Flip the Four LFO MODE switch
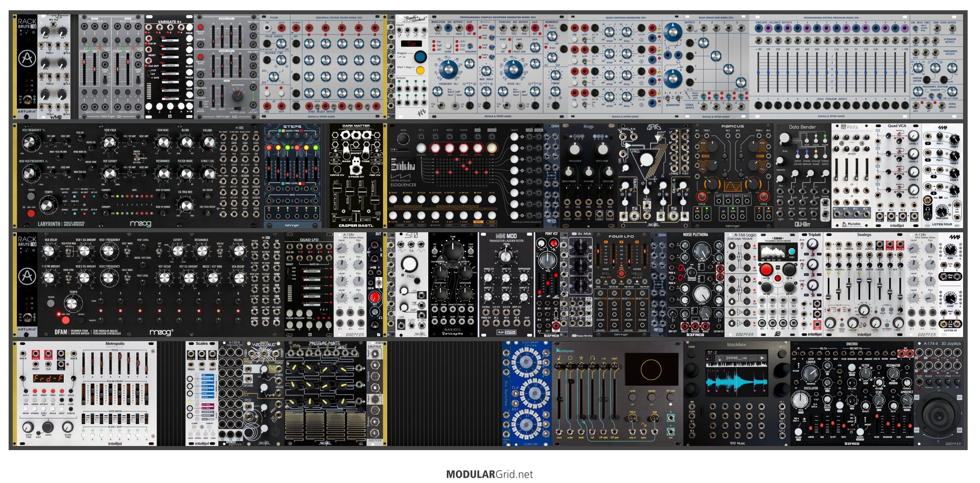This screenshot has height=483, width=980. 606,274
